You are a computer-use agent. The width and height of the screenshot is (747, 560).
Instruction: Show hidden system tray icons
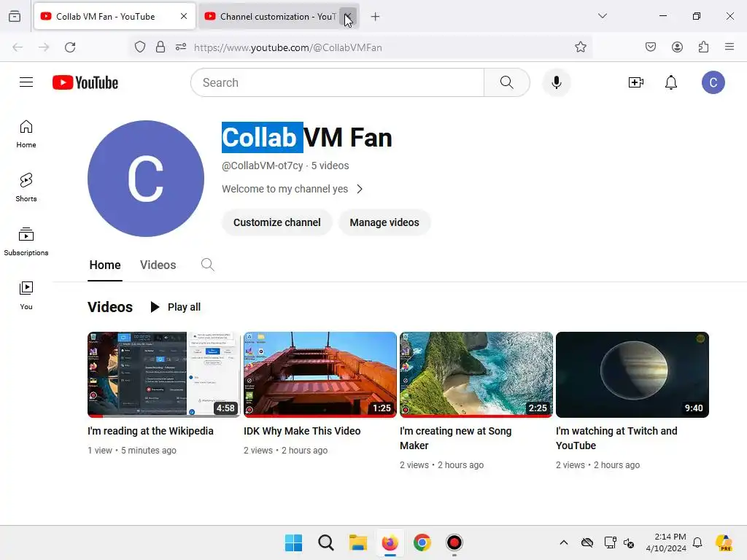tap(564, 542)
